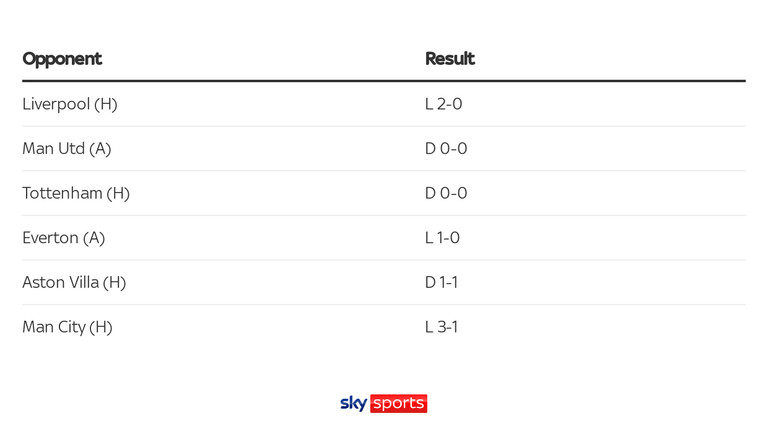This screenshot has width=768, height=432.
Task: Click the red sports badge in logo
Action: point(399,403)
